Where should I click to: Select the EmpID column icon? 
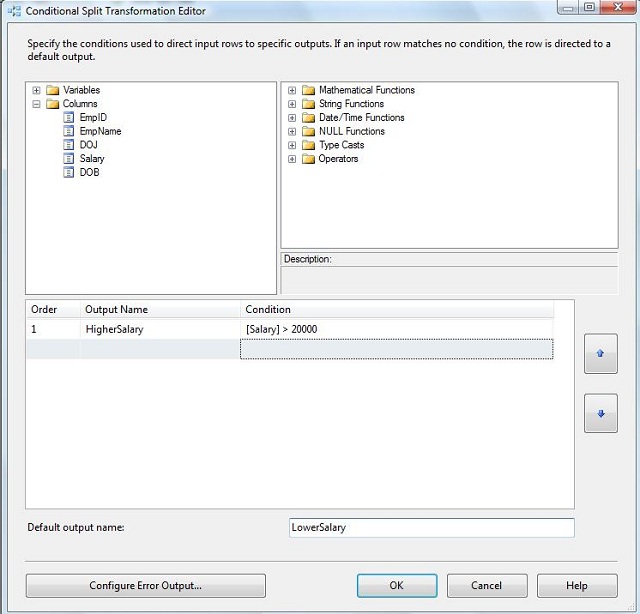(x=69, y=117)
